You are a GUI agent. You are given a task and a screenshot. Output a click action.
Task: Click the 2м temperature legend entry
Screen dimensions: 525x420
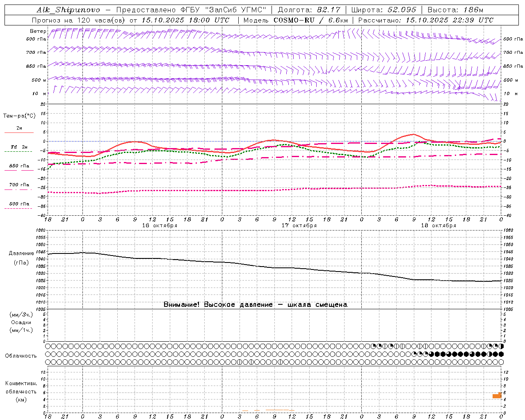[19, 128]
